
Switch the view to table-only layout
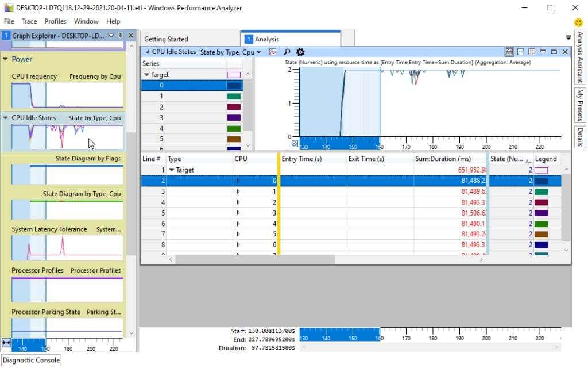(532, 52)
